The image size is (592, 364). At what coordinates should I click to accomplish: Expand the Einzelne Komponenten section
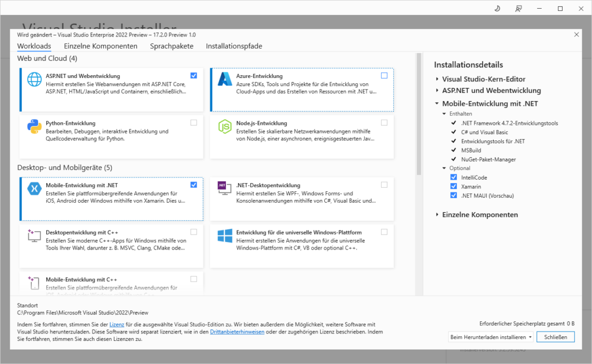[438, 215]
